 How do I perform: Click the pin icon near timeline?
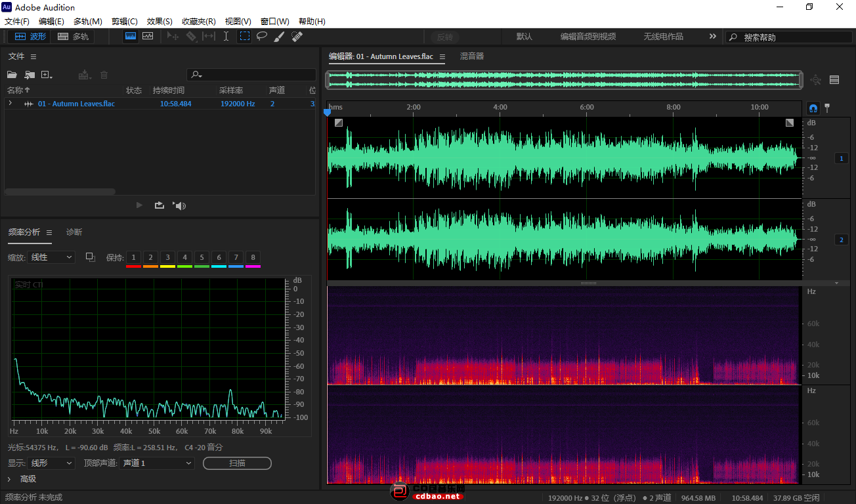(827, 108)
